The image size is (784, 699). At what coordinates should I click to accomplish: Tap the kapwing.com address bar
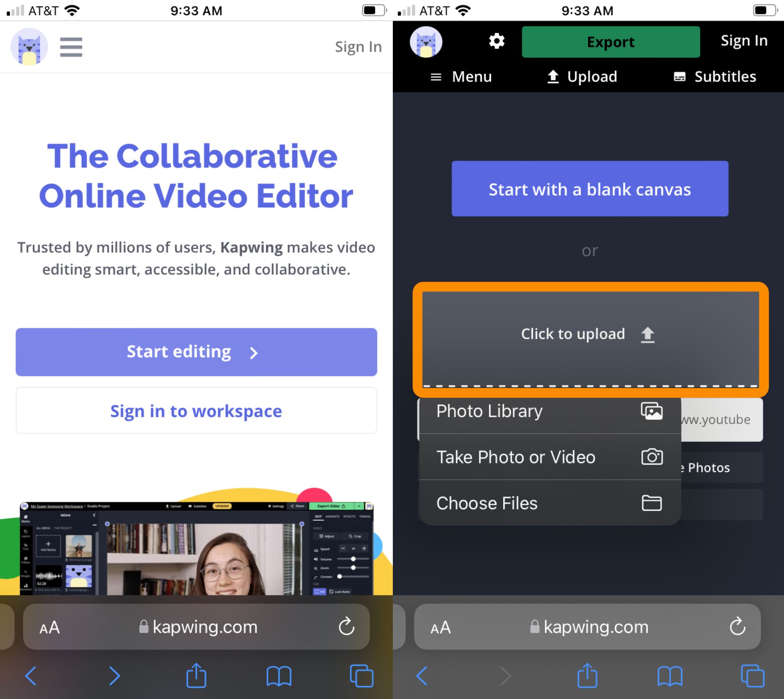tap(196, 627)
